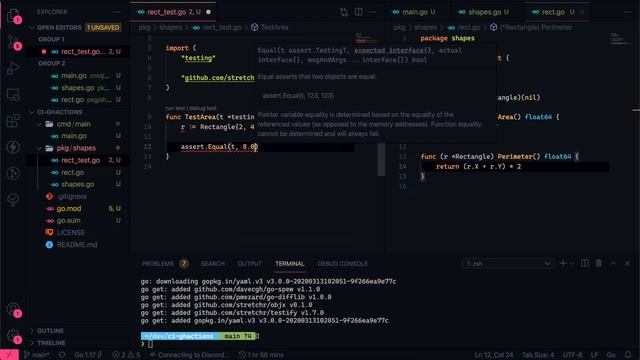Open rect_test.go under Group 1 open editors

pos(78,51)
